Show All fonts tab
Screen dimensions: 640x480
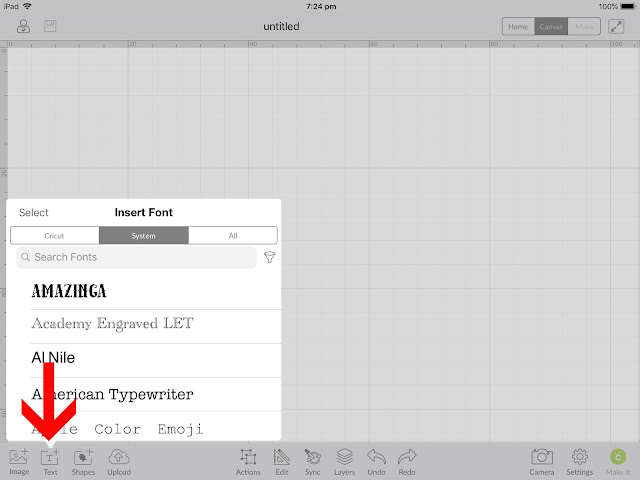pos(233,236)
